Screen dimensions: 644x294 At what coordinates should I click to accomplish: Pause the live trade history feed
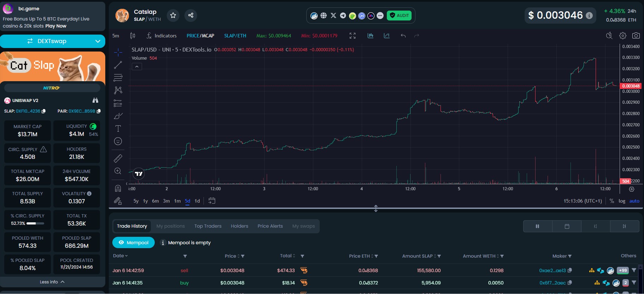click(x=538, y=226)
